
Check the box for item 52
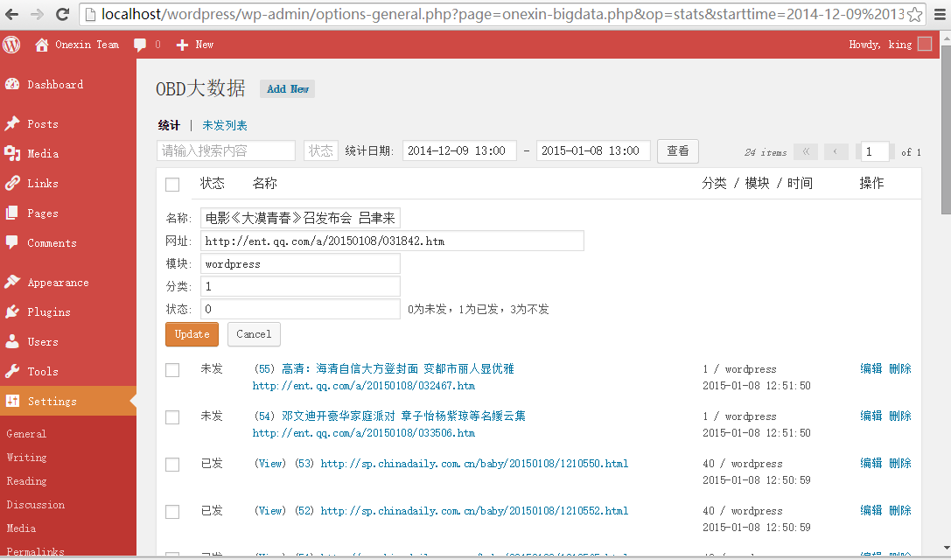coord(172,512)
